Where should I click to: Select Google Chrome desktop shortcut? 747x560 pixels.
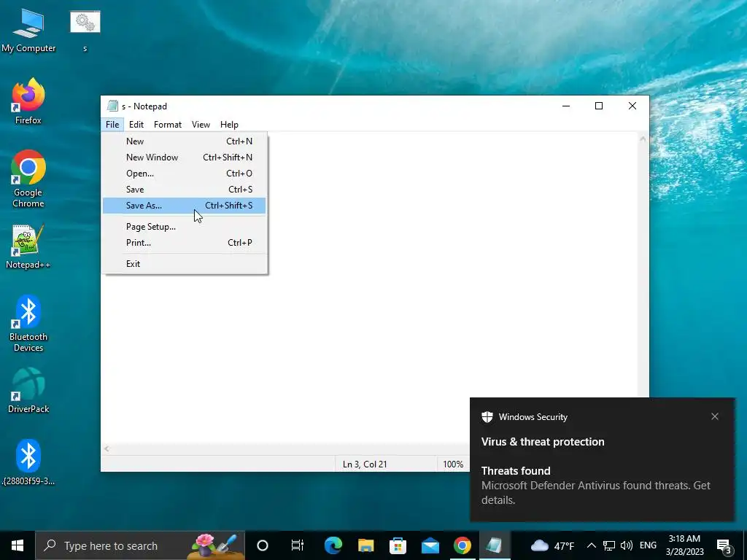[28, 179]
